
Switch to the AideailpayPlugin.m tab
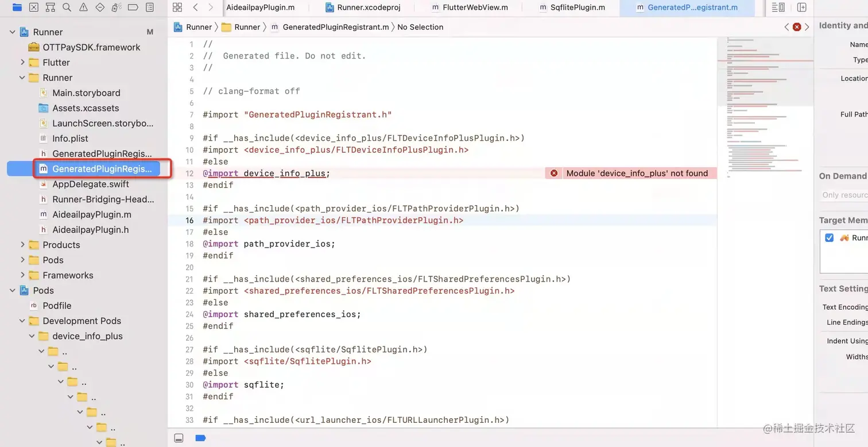point(261,7)
